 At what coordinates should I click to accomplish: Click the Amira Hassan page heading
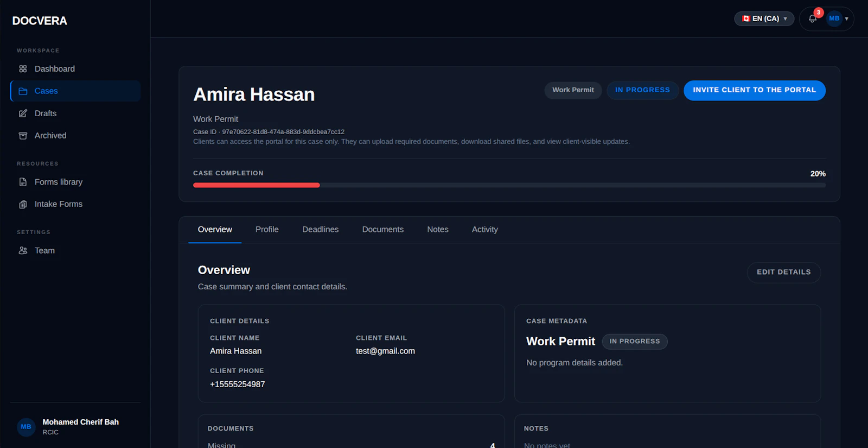pos(254,94)
